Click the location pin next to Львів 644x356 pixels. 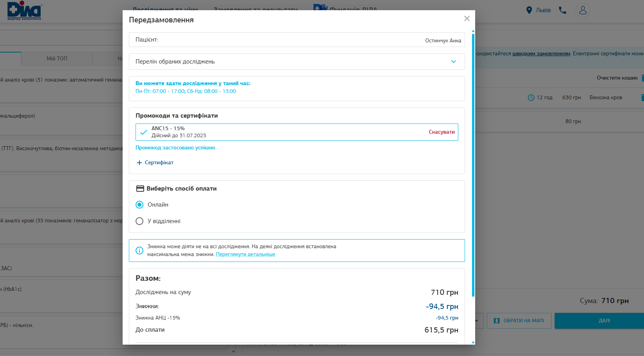point(529,10)
